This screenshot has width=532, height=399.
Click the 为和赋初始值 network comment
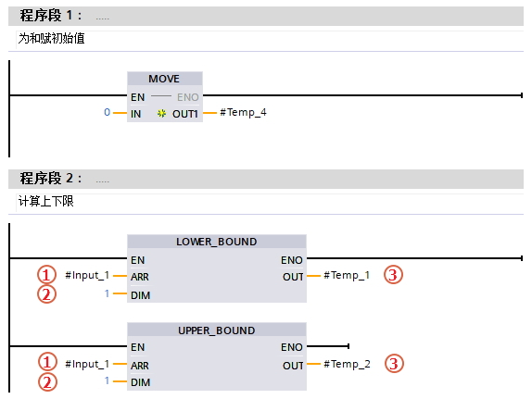[51, 38]
